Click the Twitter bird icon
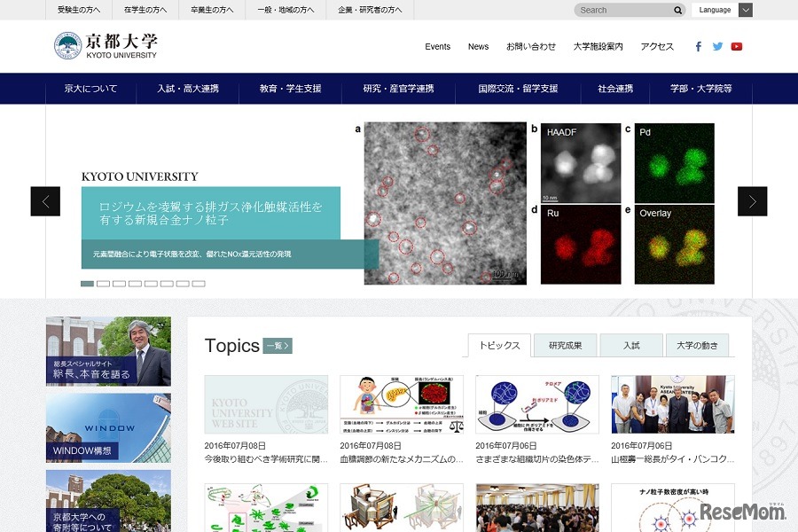 click(718, 46)
